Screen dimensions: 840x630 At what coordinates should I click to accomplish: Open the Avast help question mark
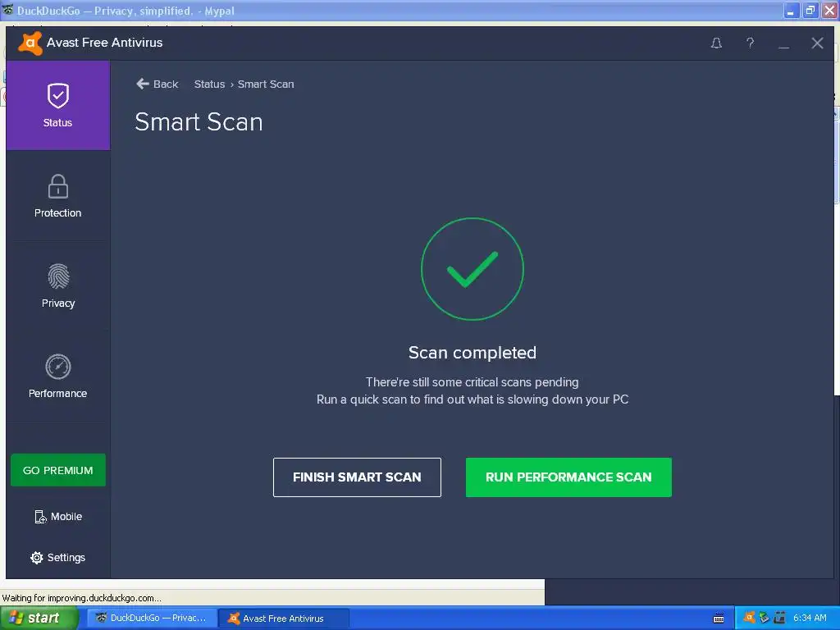point(750,43)
